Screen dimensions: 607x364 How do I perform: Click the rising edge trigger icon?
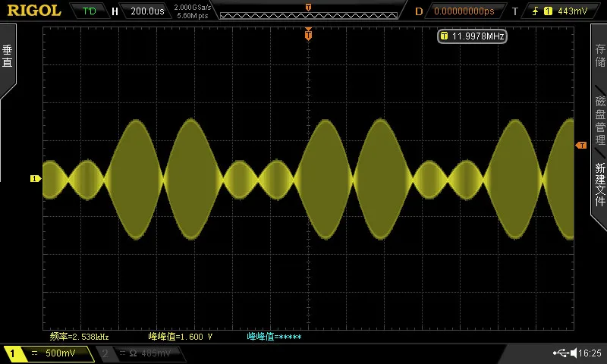535,11
